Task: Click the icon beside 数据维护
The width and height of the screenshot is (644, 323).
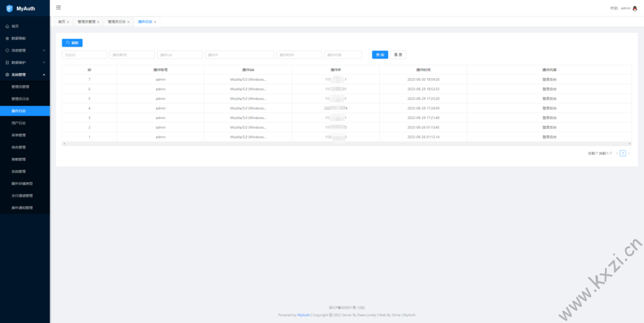Action: [x=7, y=62]
